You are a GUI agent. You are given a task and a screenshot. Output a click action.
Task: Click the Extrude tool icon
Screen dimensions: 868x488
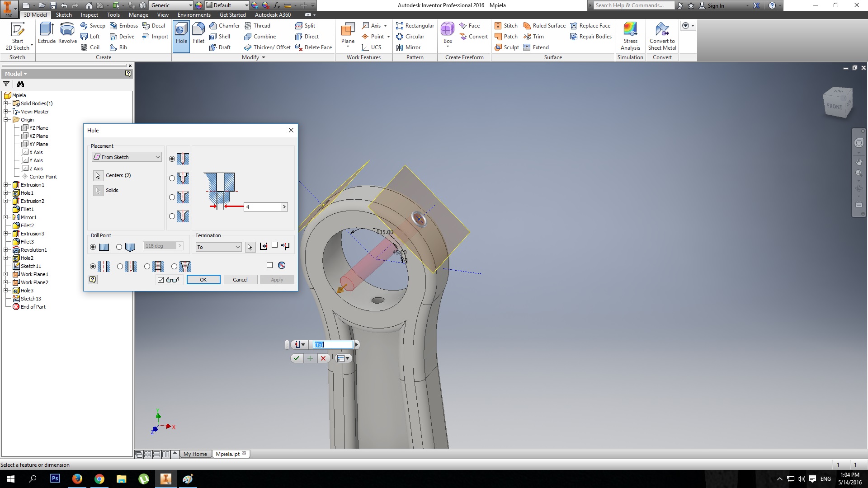click(47, 30)
